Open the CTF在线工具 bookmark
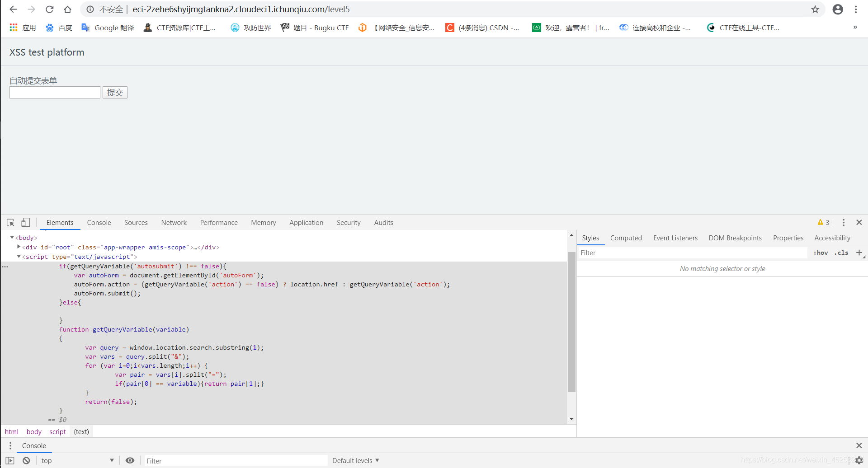The width and height of the screenshot is (868, 468). [743, 28]
